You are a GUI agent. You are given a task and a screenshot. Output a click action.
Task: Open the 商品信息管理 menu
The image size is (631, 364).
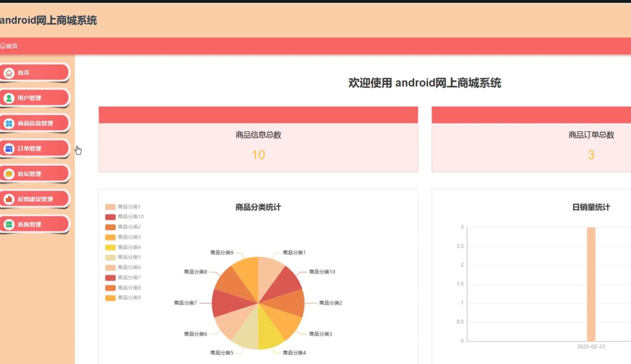[34, 123]
